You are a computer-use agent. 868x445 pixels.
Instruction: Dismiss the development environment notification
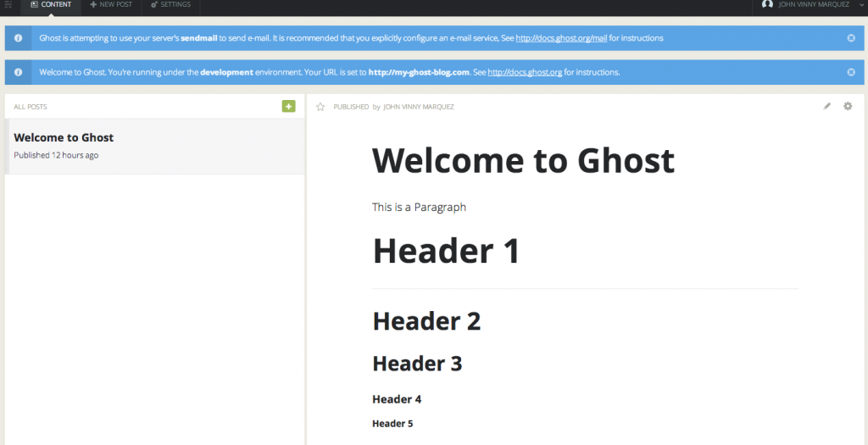tap(851, 73)
